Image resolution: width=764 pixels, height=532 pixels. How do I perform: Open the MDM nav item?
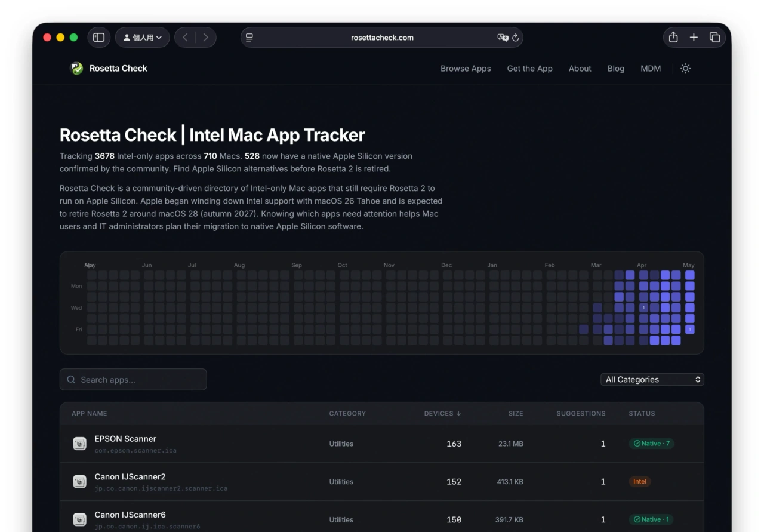pyautogui.click(x=651, y=69)
